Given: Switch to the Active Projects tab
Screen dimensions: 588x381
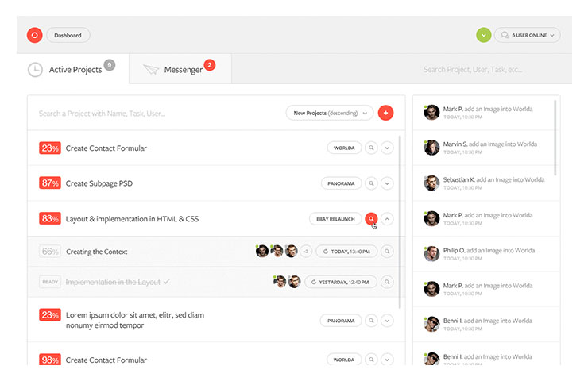Looking at the screenshot, I should tap(72, 69).
